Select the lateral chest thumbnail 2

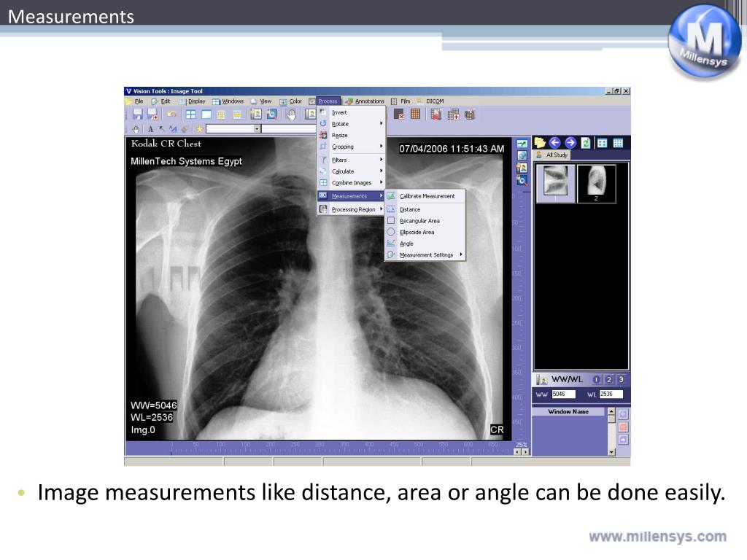[596, 183]
